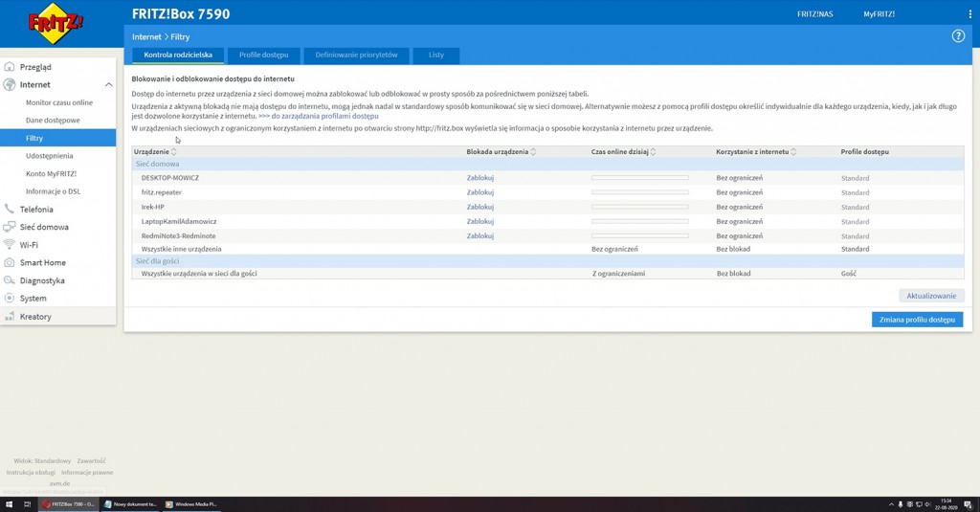Sort by Korzystanie z internetu column
980x512 pixels.
click(793, 152)
